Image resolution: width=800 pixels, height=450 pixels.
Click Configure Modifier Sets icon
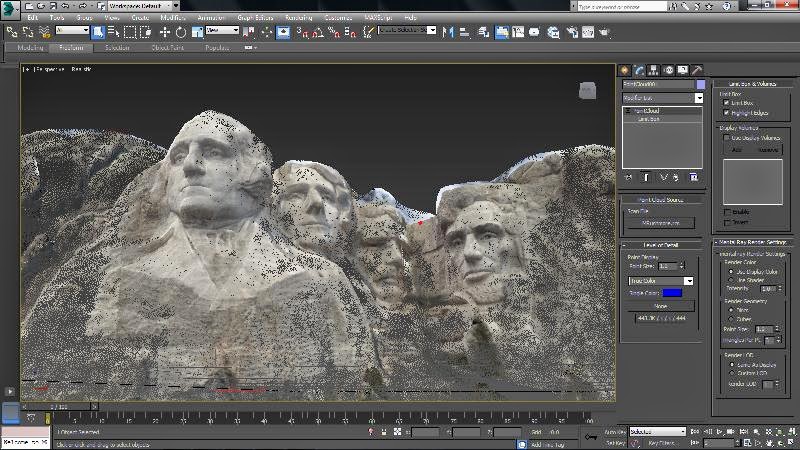pos(693,177)
